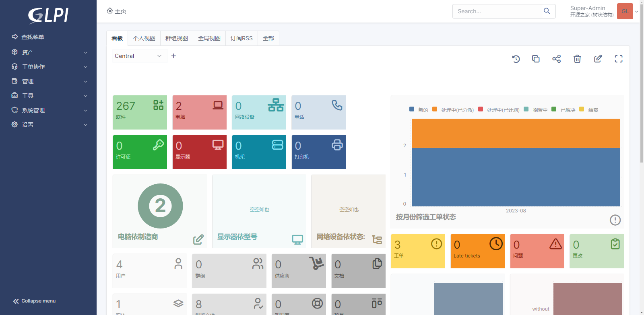Expand the 资产 menu
The image size is (644, 315).
pos(48,52)
